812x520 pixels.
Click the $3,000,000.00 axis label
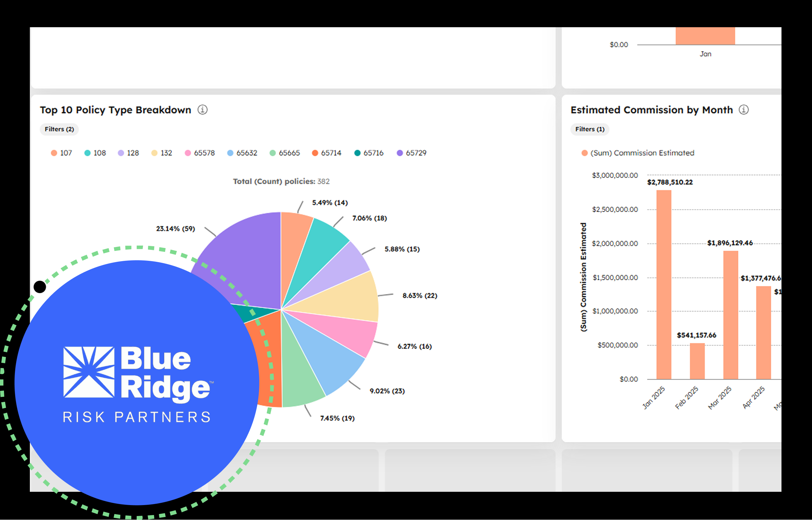615,175
